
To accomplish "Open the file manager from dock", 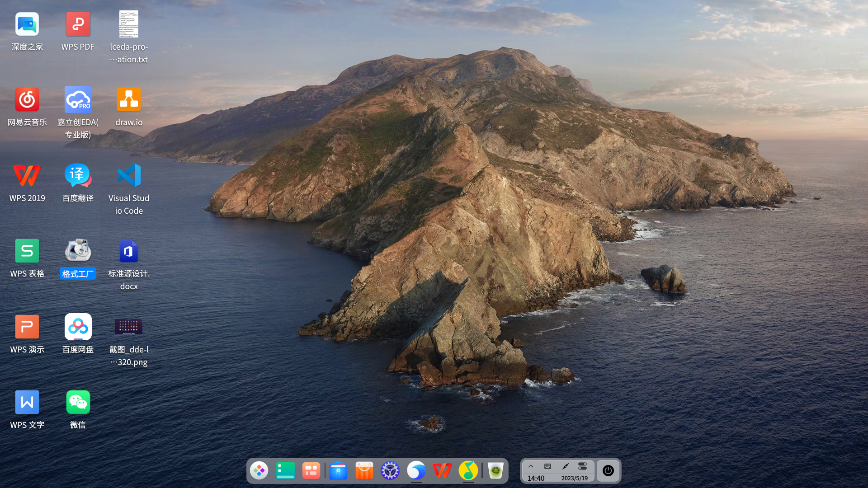I will point(338,471).
